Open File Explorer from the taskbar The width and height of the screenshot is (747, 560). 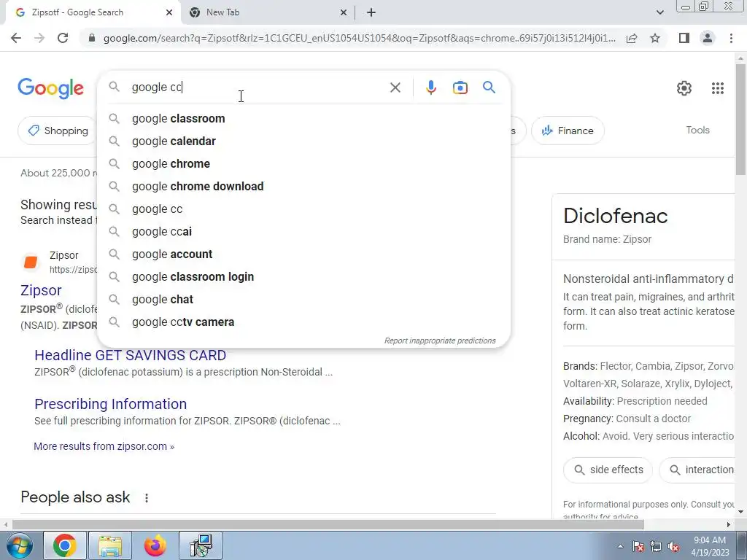(110, 545)
